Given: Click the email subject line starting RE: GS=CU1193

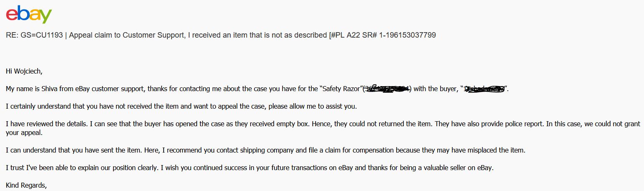Looking at the screenshot, I should [x=221, y=36].
